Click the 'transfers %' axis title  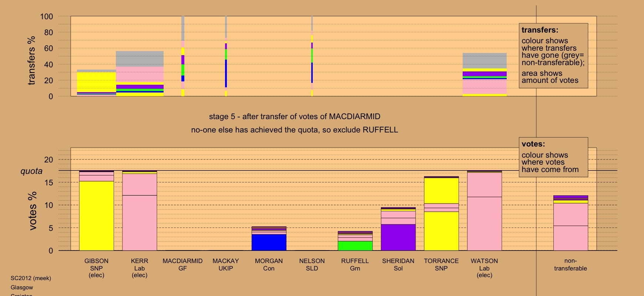click(31, 60)
